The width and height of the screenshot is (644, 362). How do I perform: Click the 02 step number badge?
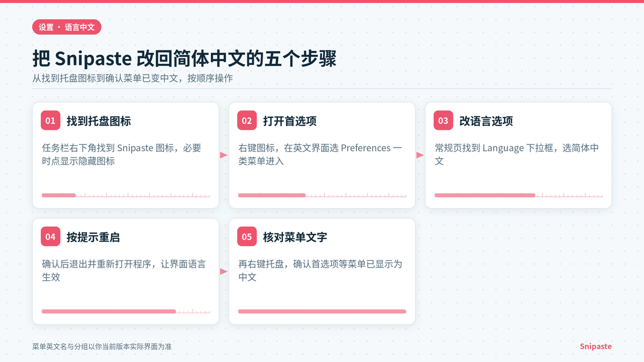247,121
